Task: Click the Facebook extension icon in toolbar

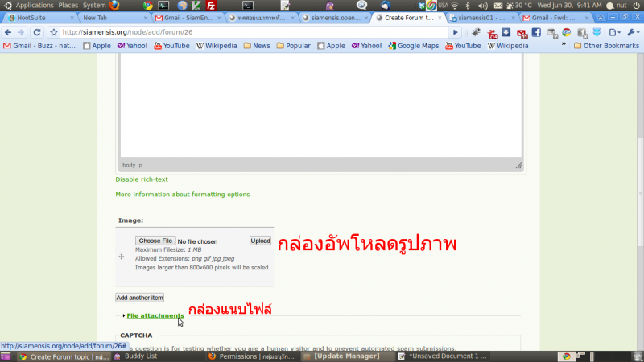Action: [537, 32]
